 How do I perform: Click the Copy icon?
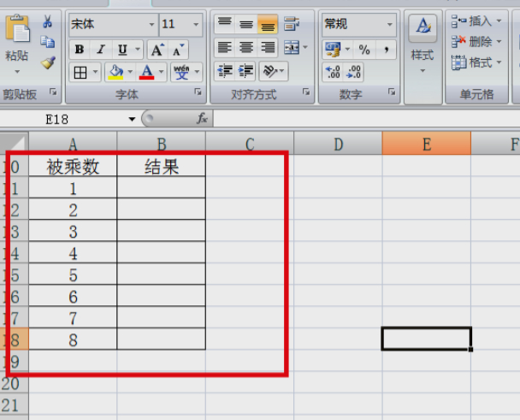(47, 42)
